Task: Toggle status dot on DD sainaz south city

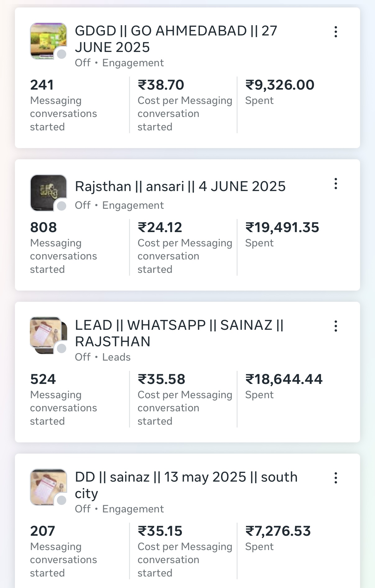Action: pos(62,500)
